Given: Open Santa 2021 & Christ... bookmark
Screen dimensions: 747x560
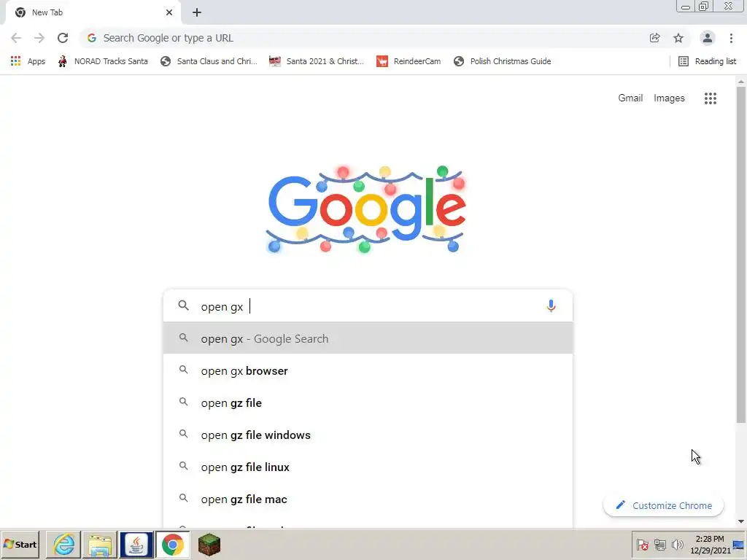Looking at the screenshot, I should [x=317, y=61].
